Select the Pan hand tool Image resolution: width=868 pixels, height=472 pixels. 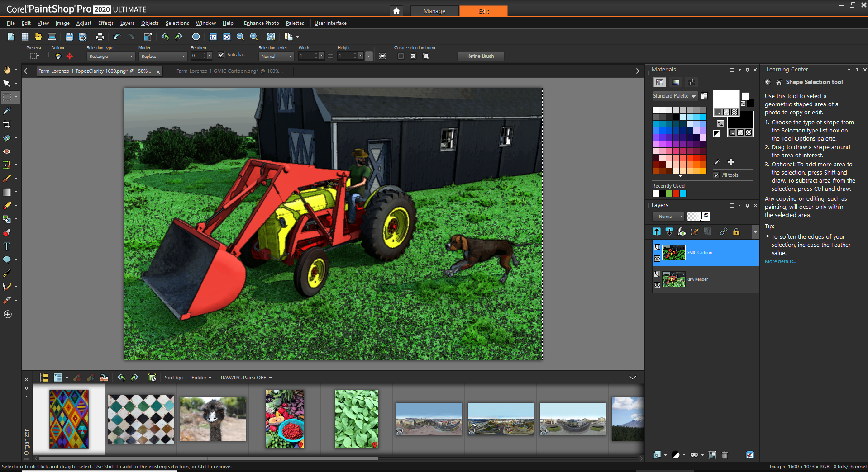(x=7, y=70)
